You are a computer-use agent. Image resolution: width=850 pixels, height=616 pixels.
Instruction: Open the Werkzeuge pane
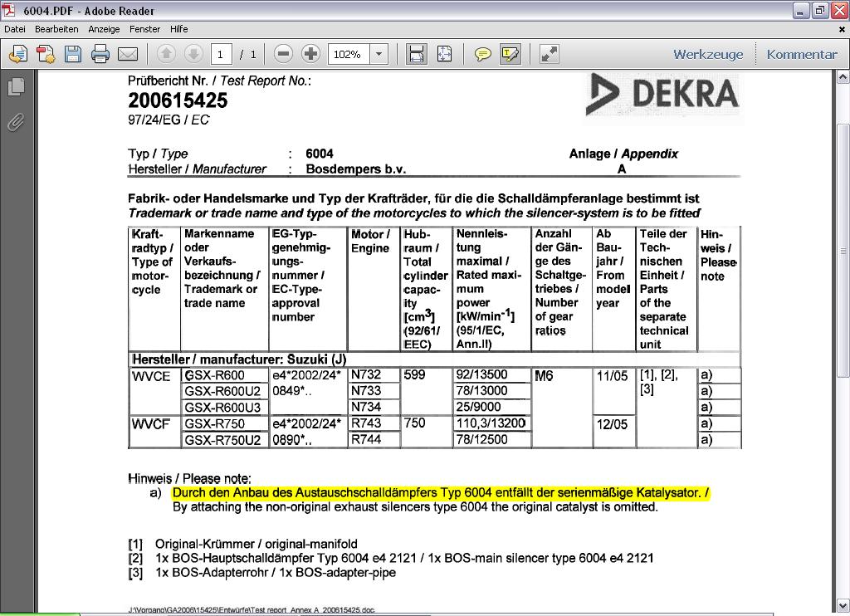click(x=709, y=54)
